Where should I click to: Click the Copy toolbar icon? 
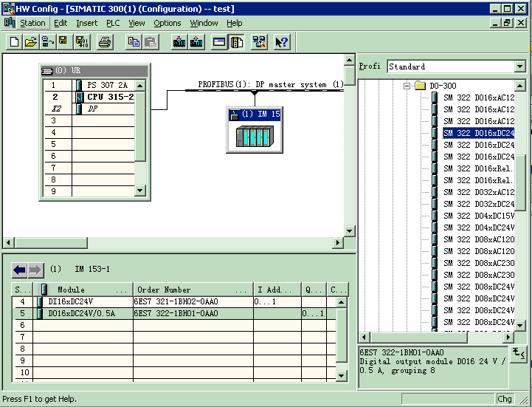134,42
